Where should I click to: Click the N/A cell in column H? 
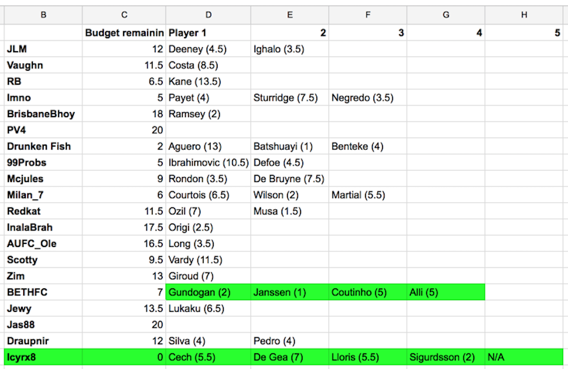pyautogui.click(x=524, y=357)
